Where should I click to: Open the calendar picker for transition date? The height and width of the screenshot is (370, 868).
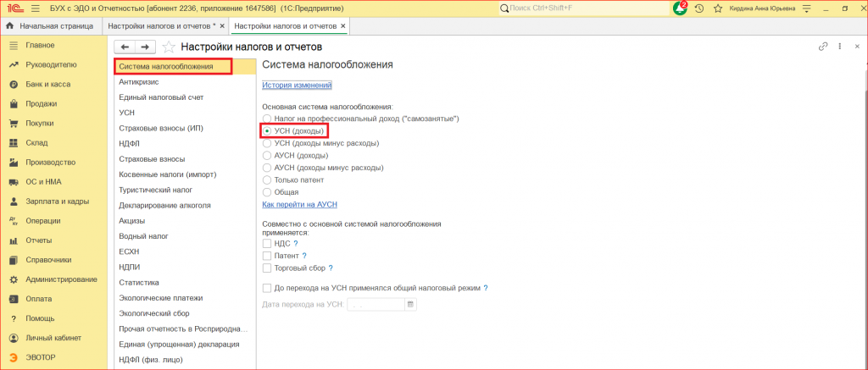point(410,304)
